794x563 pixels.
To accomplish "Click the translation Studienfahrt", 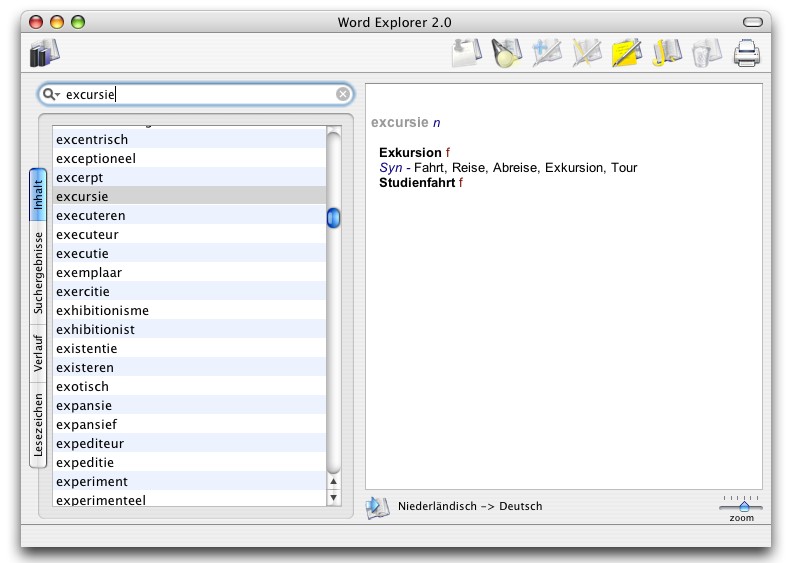I will 417,183.
